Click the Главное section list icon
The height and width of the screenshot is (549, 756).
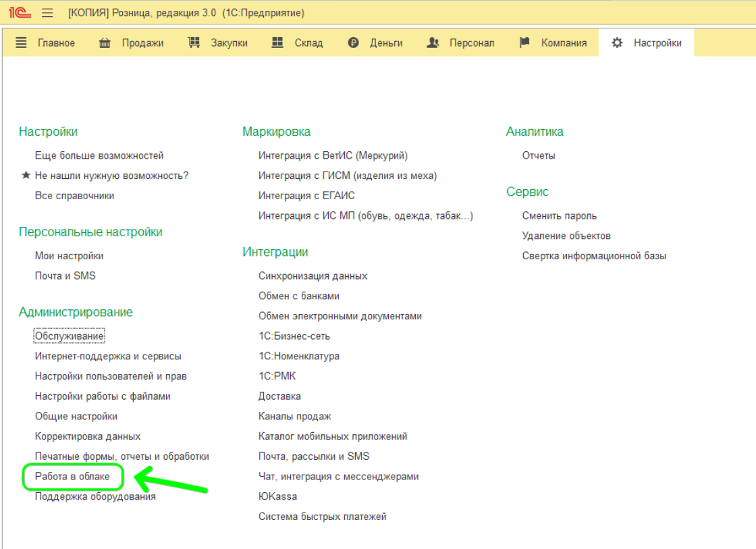(x=21, y=43)
